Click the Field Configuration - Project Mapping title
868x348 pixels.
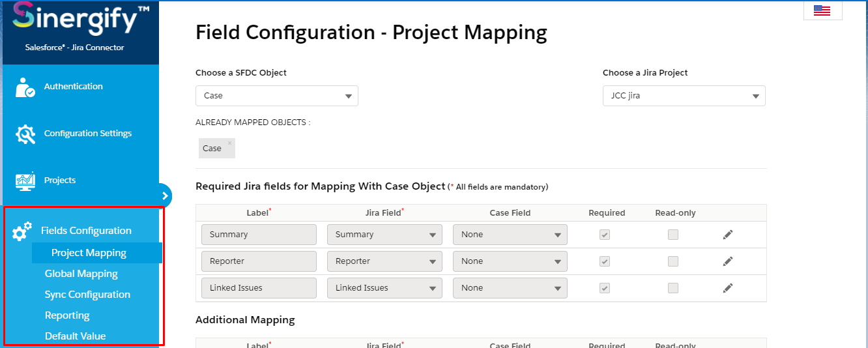(371, 32)
